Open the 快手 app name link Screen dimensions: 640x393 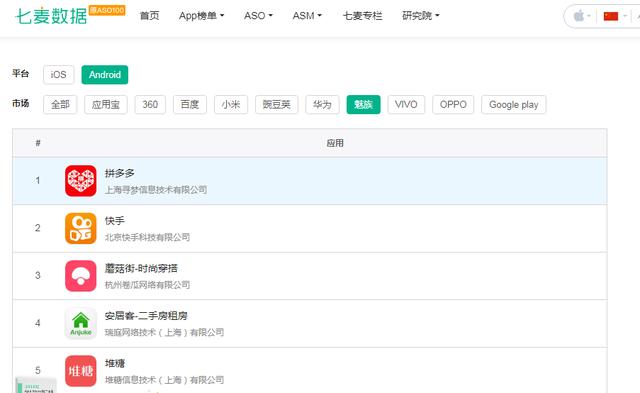(115, 221)
